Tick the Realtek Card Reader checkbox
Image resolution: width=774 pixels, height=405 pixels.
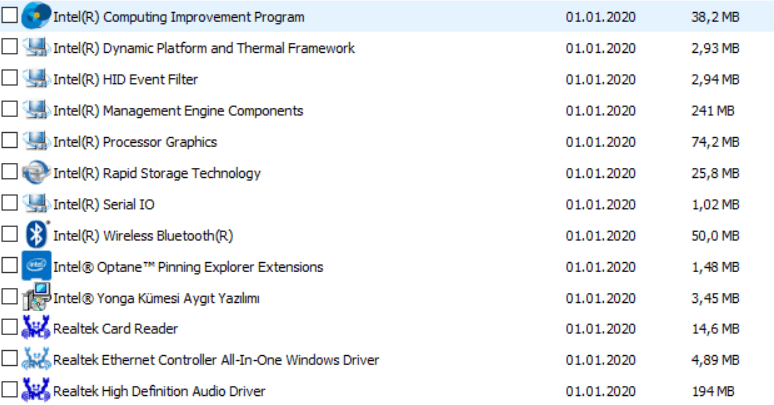[9, 327]
